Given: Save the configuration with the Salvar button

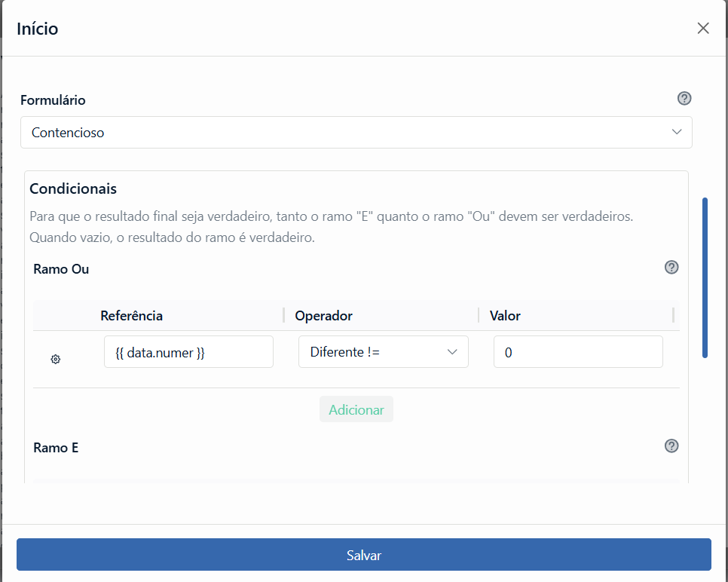Looking at the screenshot, I should (364, 555).
